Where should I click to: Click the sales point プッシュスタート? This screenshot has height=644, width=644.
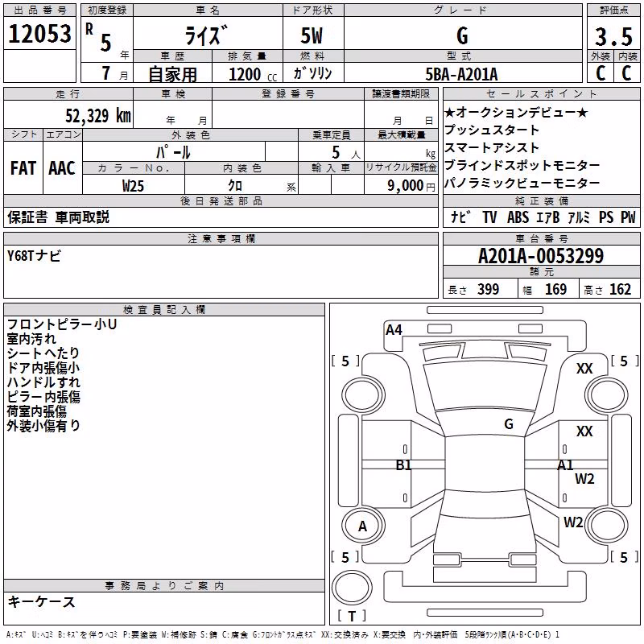[x=492, y=130]
